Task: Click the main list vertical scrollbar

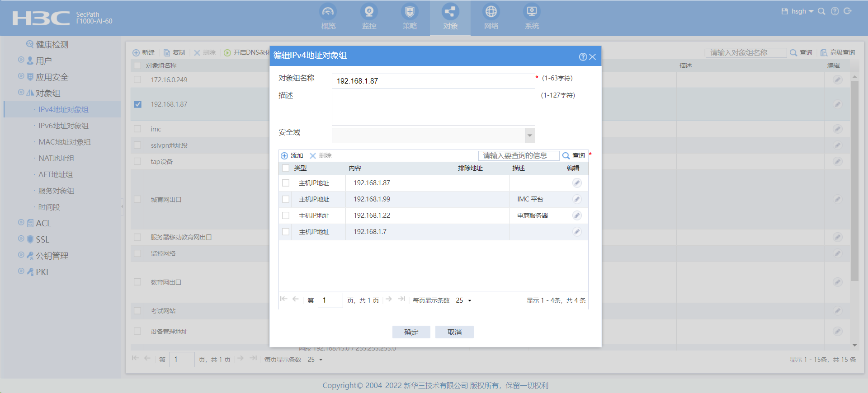Action: click(x=854, y=181)
